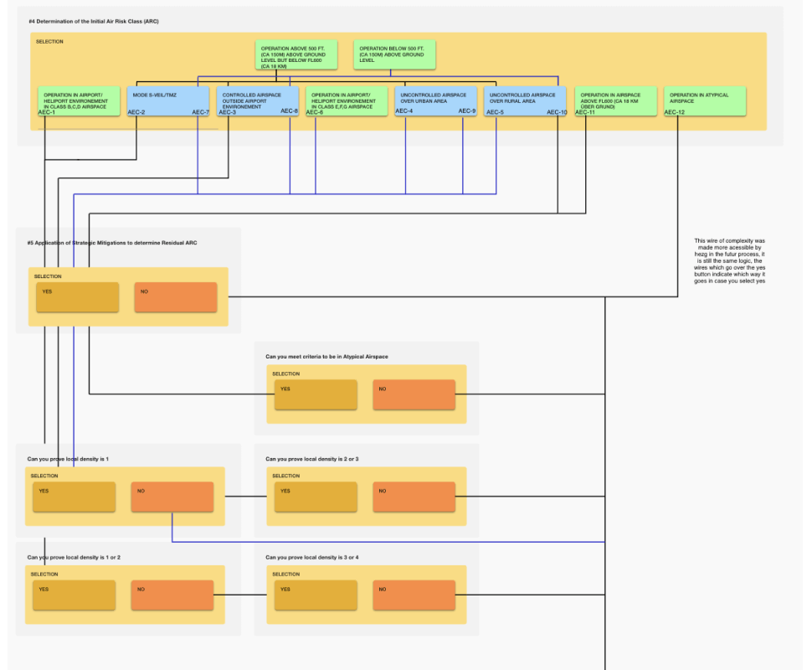Click the AEC-6 label
This screenshot has width=812, height=670.
315,112
